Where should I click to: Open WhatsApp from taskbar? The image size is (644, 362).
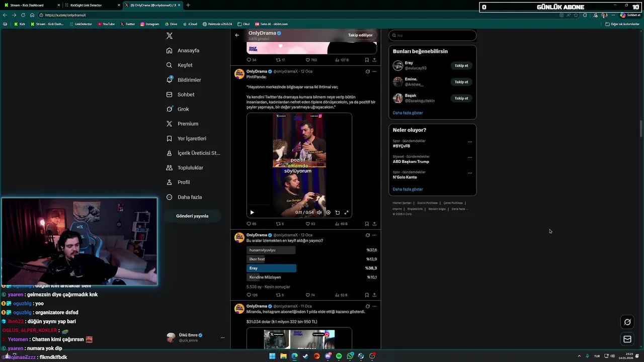(x=350, y=356)
